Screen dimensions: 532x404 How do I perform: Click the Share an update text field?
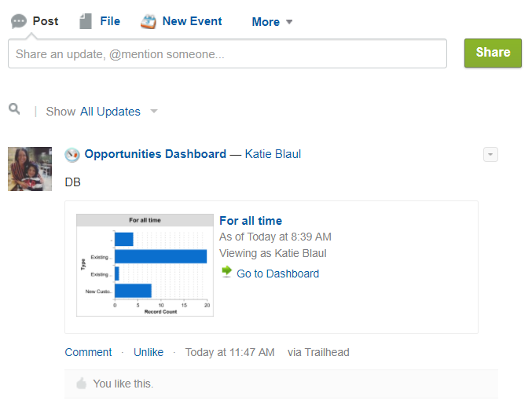click(x=227, y=53)
